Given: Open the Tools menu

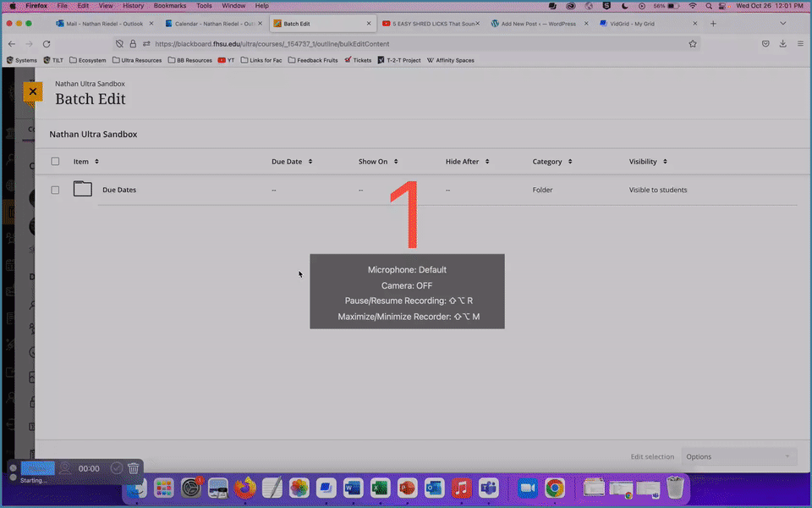Looking at the screenshot, I should (x=204, y=6).
